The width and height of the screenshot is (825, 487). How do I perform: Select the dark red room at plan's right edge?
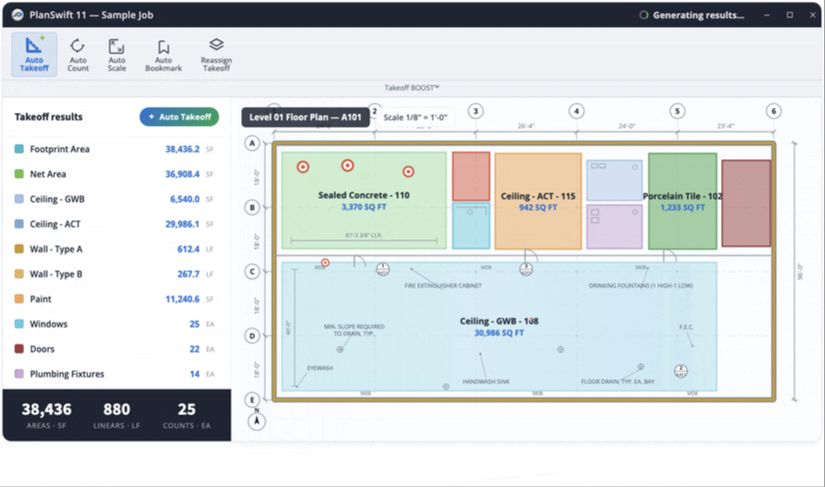[x=746, y=204]
